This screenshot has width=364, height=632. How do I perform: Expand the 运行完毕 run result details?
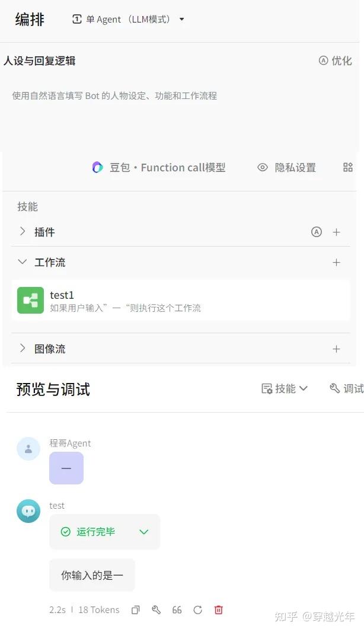point(143,532)
